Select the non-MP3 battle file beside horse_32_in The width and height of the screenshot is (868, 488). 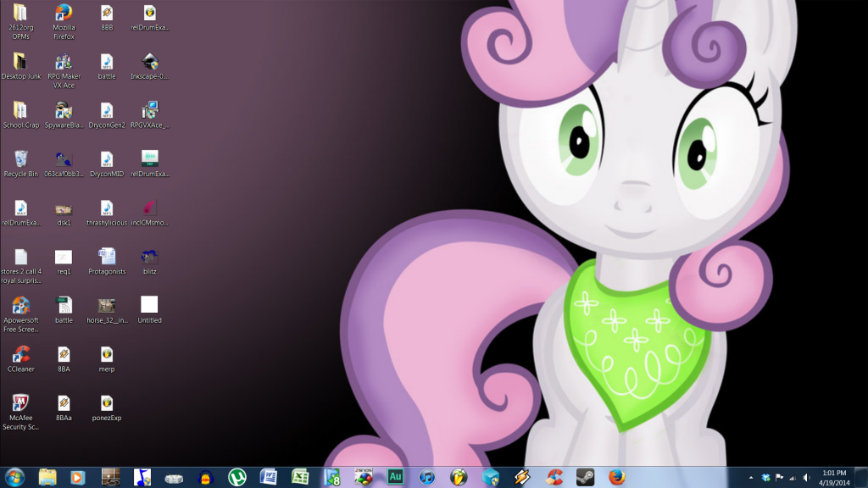pyautogui.click(x=64, y=310)
